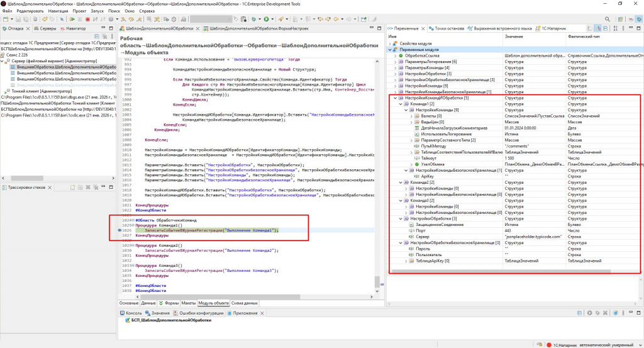Toggle fold marker for Процедура Команда3
This screenshot has height=348, width=644.
point(133,265)
